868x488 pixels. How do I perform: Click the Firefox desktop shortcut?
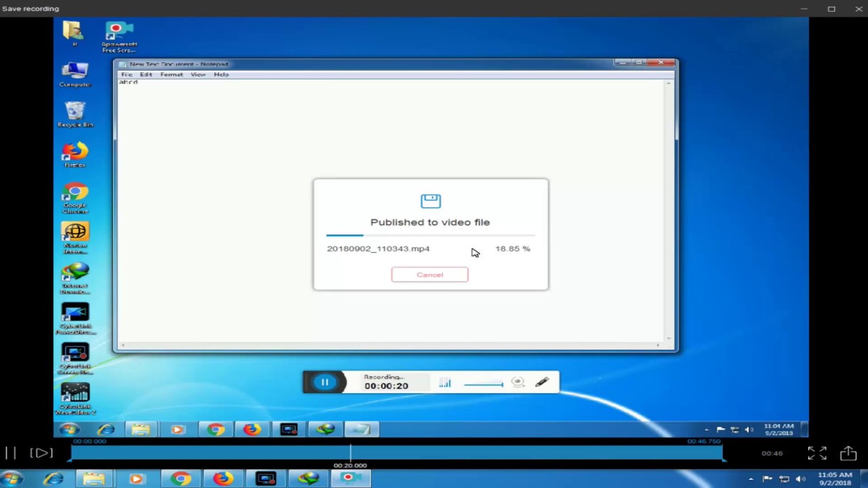tap(75, 155)
